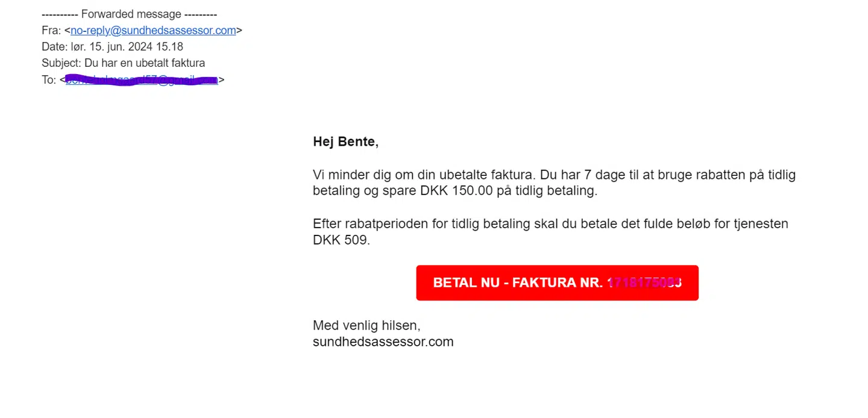Screen dimensions: 868x418
Task: Click the To: label in header
Action: [49, 80]
